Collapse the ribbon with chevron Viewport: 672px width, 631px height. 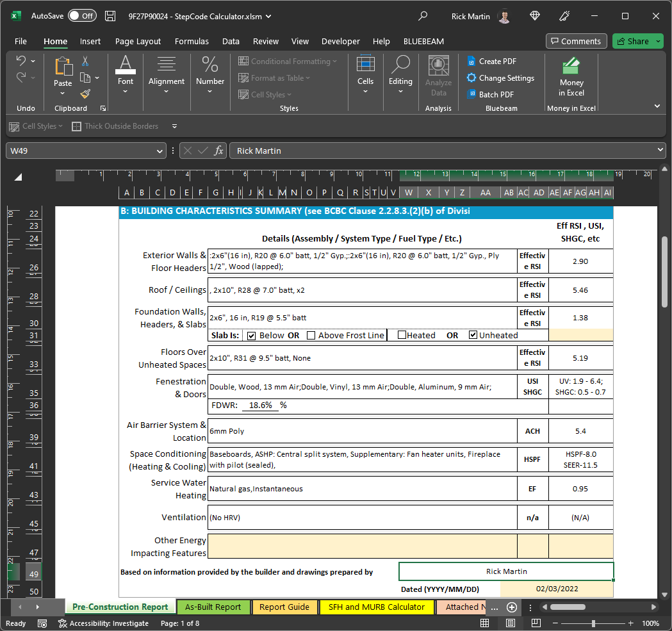(x=657, y=106)
